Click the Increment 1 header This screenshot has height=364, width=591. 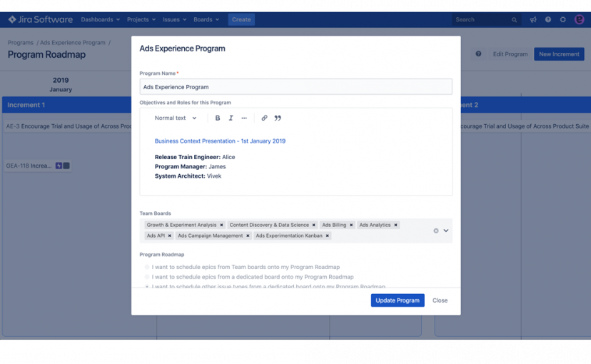point(66,105)
